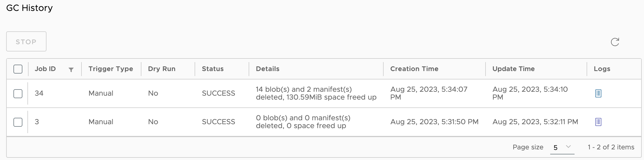Click the Dry Run column header
The image size is (644, 160).
162,69
